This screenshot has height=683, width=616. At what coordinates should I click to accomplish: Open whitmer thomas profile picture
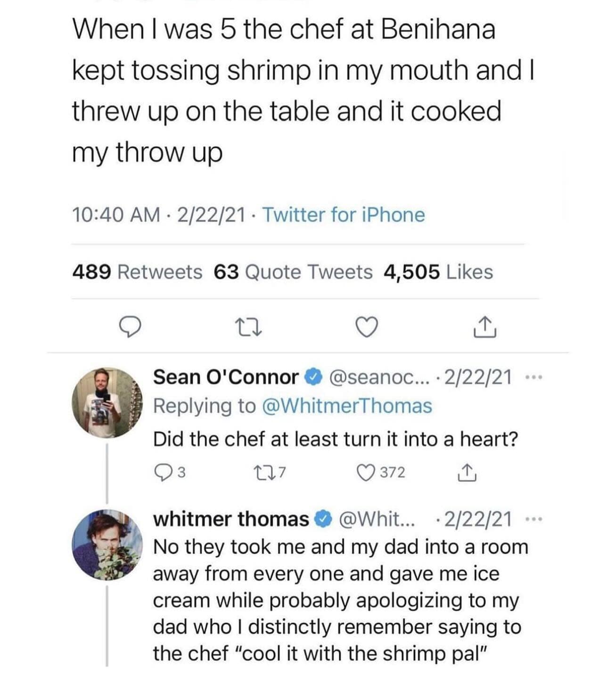[107, 543]
